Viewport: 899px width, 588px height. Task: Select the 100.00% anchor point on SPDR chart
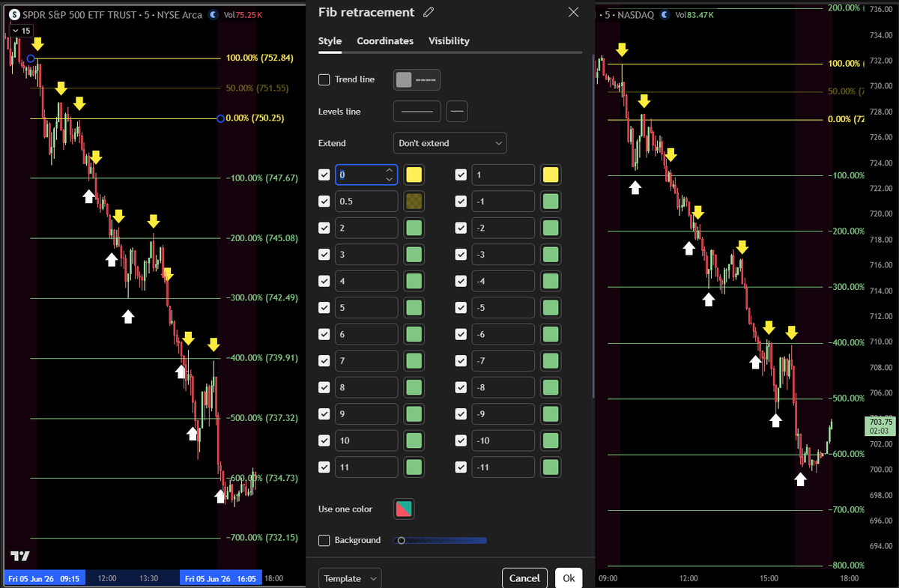point(31,58)
